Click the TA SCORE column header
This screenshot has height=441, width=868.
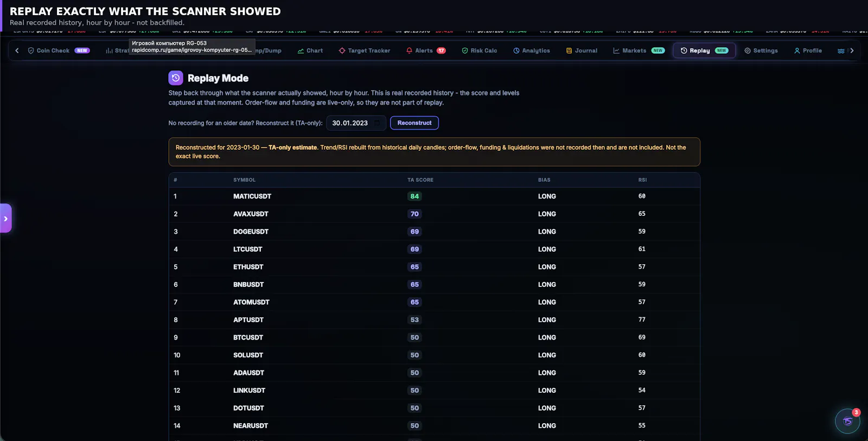coord(420,180)
